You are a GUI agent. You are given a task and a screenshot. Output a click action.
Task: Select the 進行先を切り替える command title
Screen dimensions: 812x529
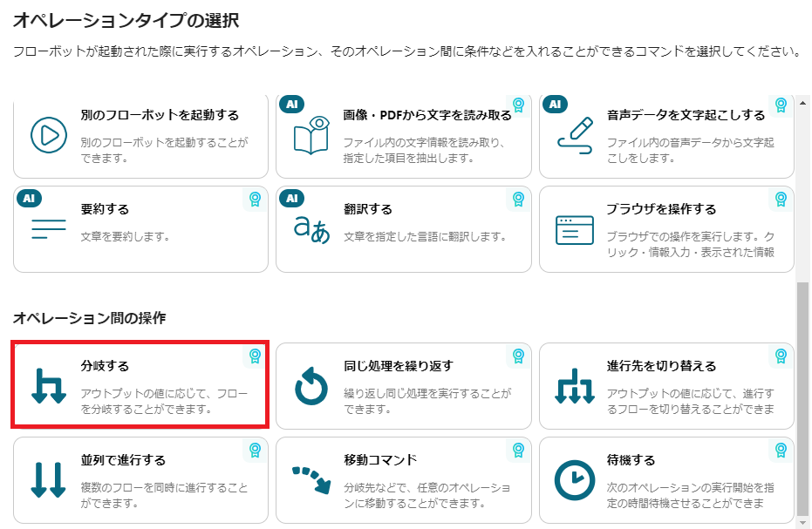click(661, 366)
